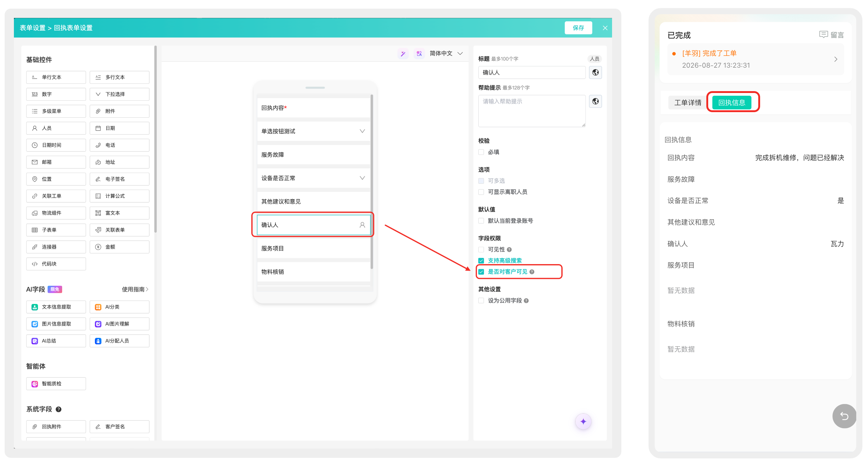Add the 关联工单 control

[56, 196]
